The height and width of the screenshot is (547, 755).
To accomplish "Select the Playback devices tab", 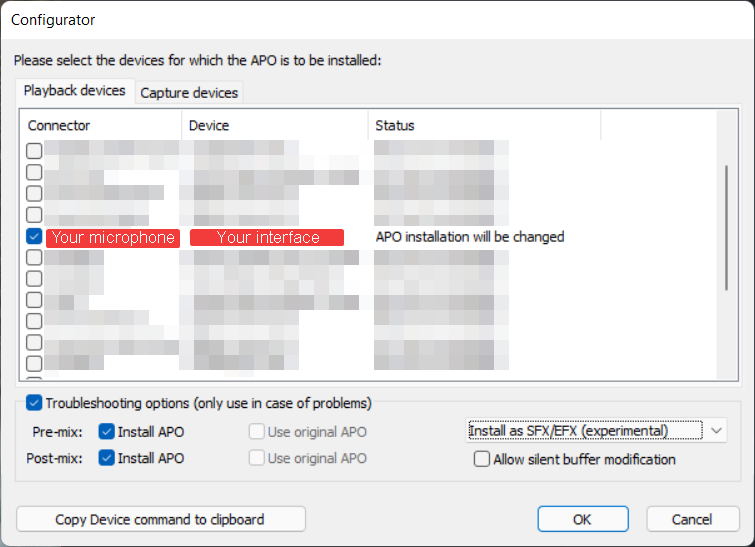I will point(75,91).
